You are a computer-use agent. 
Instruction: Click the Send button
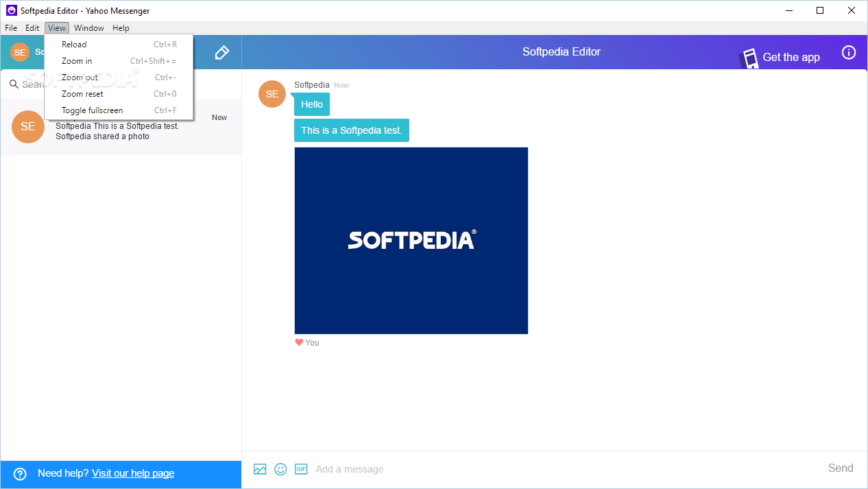tap(841, 468)
